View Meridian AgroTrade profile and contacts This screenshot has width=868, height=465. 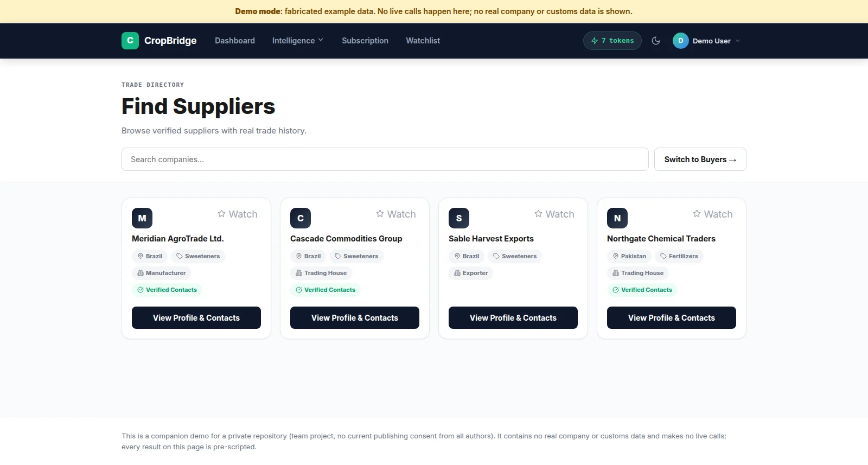click(x=196, y=318)
